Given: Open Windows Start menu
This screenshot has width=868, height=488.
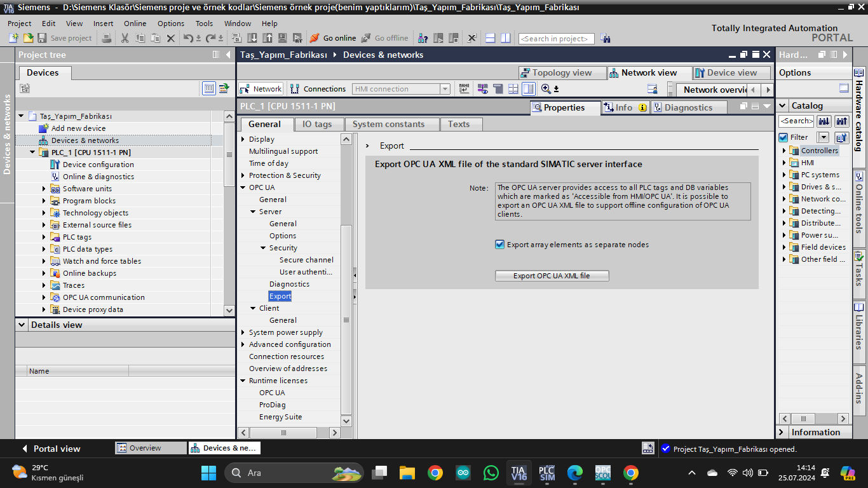Looking at the screenshot, I should click(x=208, y=473).
